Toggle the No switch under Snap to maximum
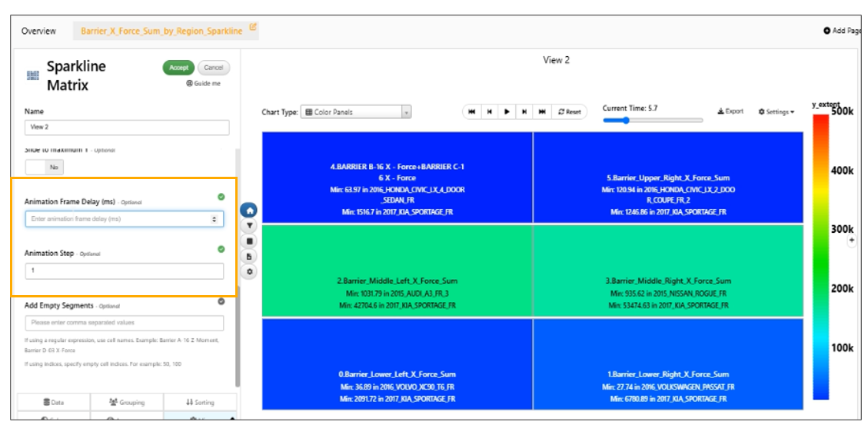This screenshot has height=425, width=868. pos(45,167)
